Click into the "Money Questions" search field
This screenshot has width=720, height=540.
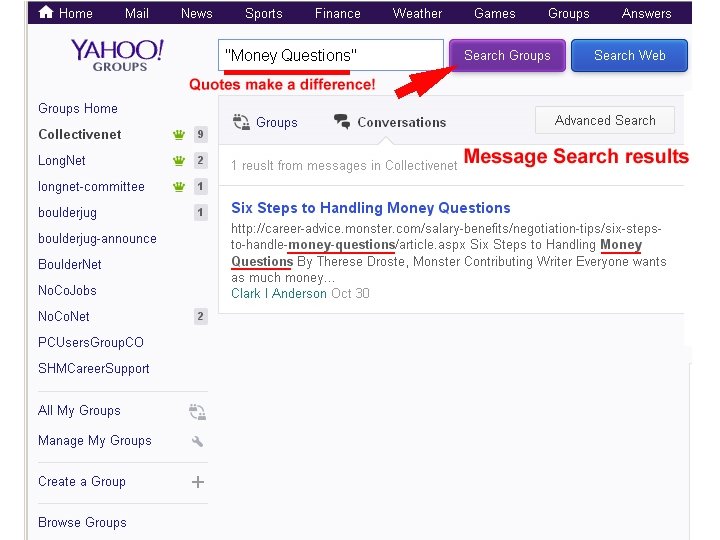pos(331,55)
